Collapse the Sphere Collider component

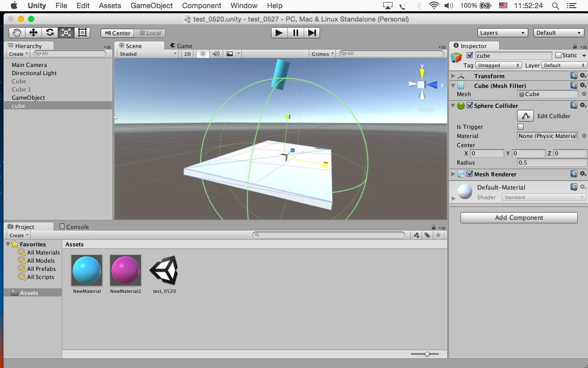(453, 105)
